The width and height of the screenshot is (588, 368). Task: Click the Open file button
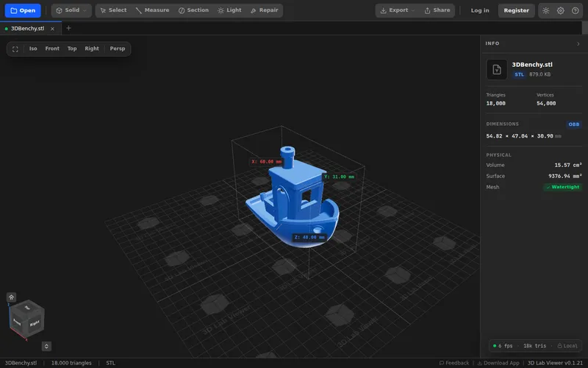23,10
